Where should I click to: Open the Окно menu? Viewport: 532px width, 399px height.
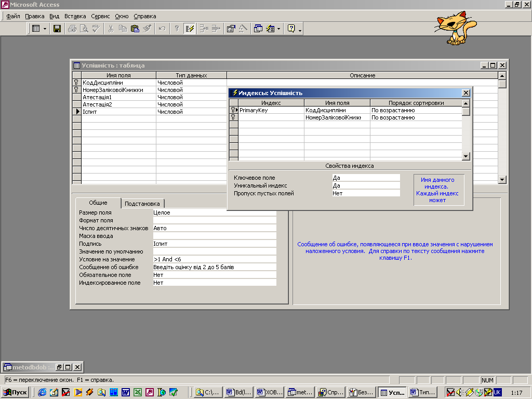pos(122,16)
